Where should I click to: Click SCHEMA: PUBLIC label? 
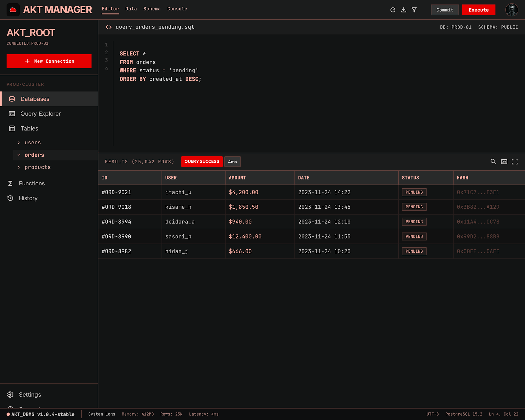point(498,27)
